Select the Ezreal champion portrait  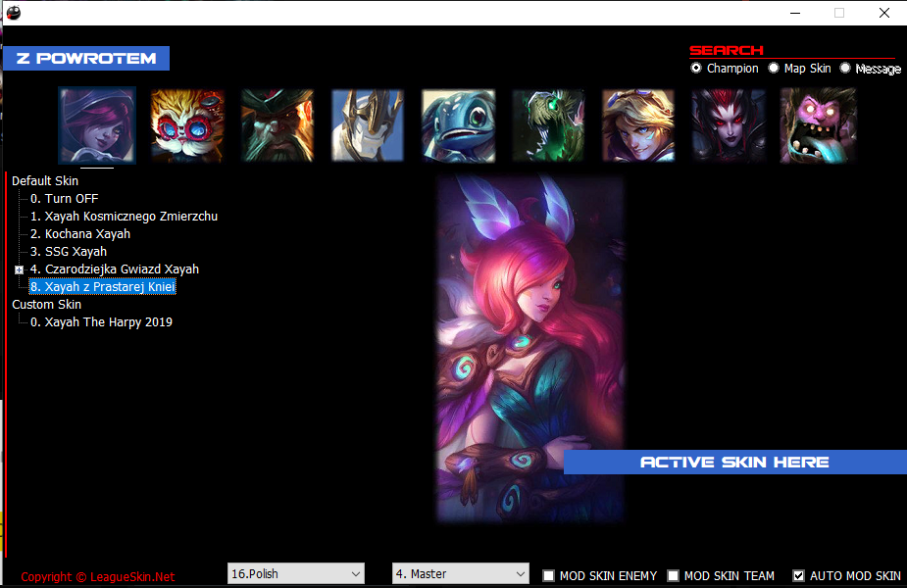pyautogui.click(x=638, y=125)
